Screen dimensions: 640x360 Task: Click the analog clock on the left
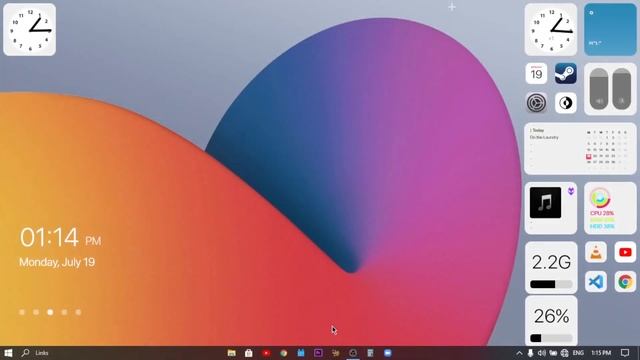29,29
